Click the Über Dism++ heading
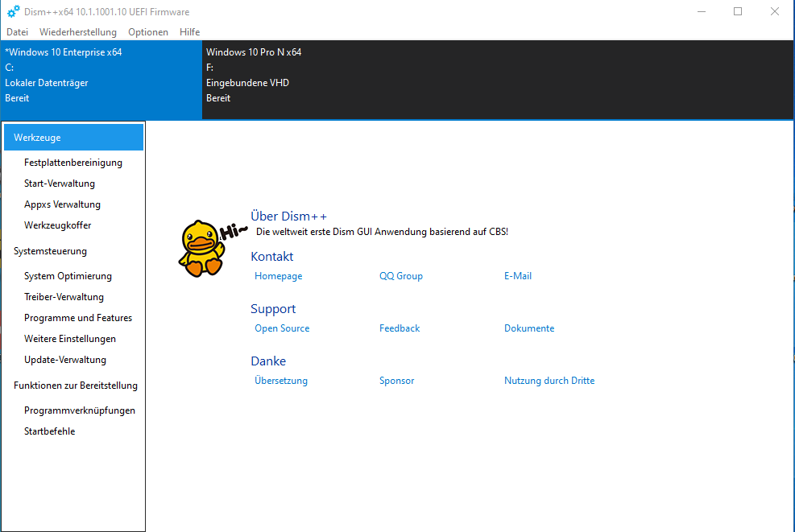Image resolution: width=795 pixels, height=532 pixels. pyautogui.click(x=288, y=217)
